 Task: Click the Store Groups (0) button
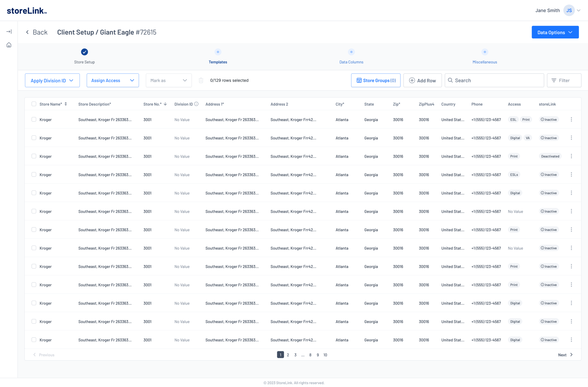(x=376, y=81)
